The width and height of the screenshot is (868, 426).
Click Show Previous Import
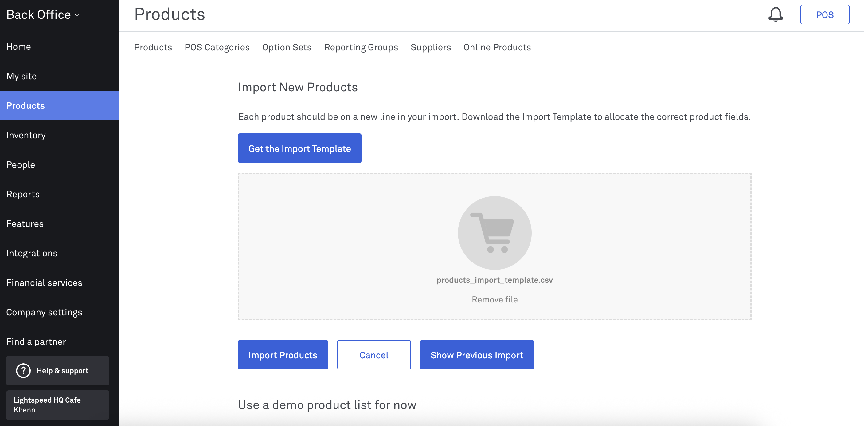[x=476, y=354]
